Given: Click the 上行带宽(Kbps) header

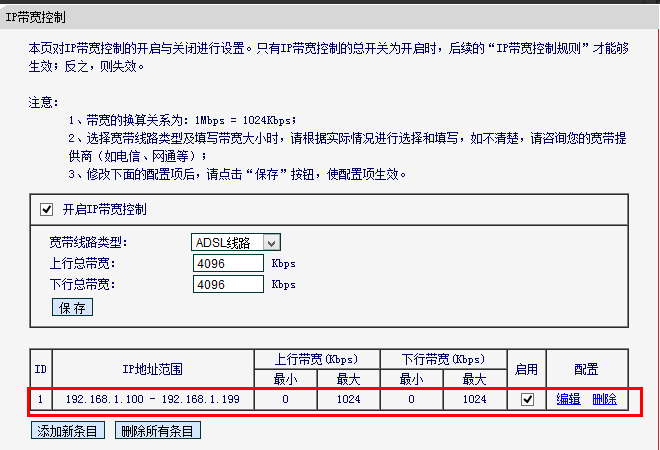Looking at the screenshot, I should (x=317, y=359).
